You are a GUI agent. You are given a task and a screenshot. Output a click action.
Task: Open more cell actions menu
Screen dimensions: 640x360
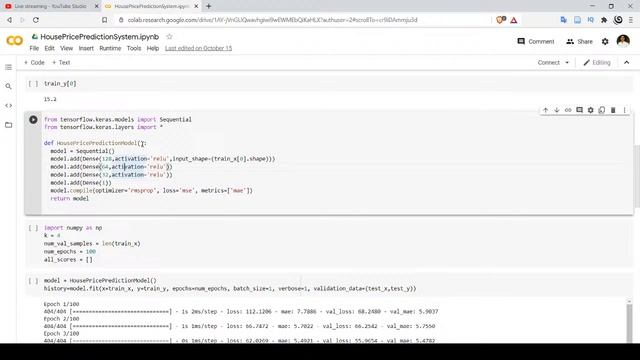(624, 110)
